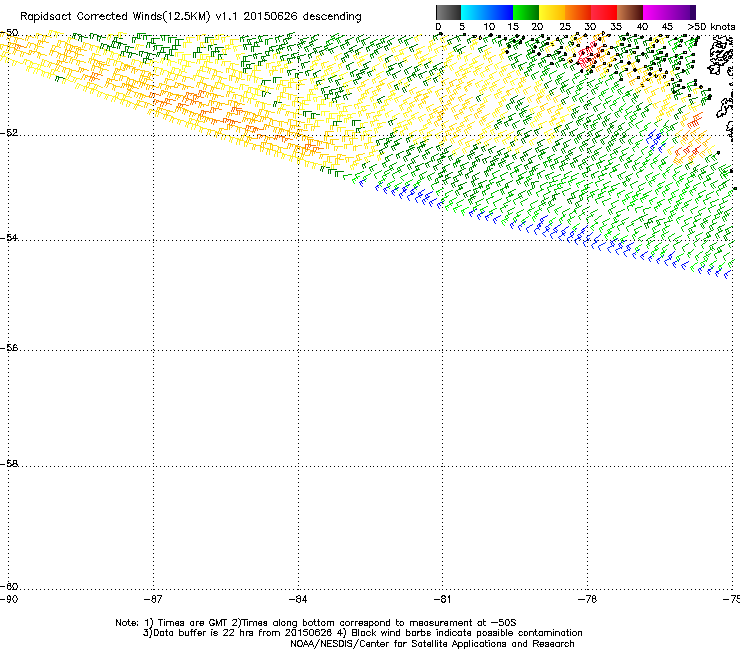740x650 pixels.
Task: Click longitude label '-84' on bottom axis
Action: 298,599
